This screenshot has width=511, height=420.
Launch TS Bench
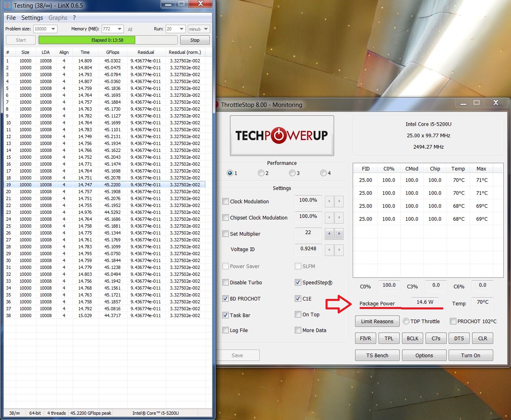pyautogui.click(x=377, y=355)
